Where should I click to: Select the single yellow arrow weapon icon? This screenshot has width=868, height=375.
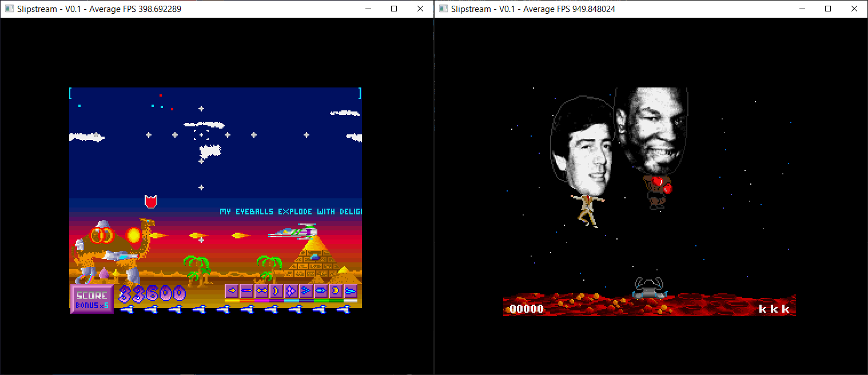pyautogui.click(x=232, y=291)
